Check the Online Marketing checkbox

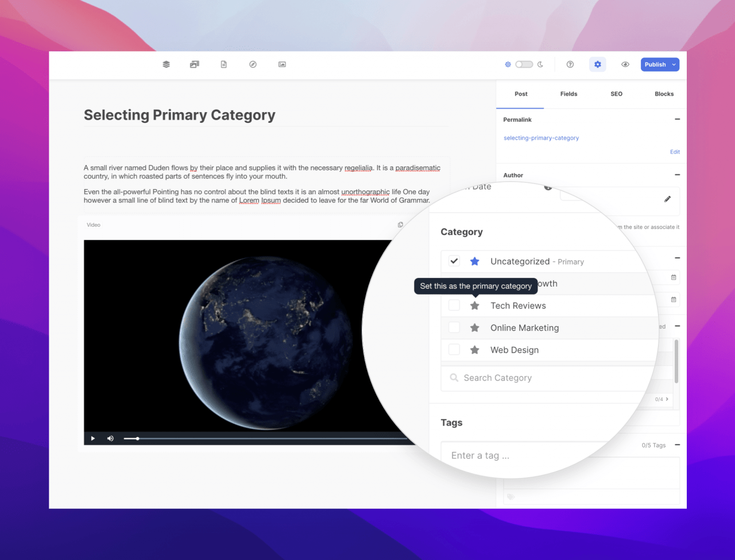click(454, 327)
